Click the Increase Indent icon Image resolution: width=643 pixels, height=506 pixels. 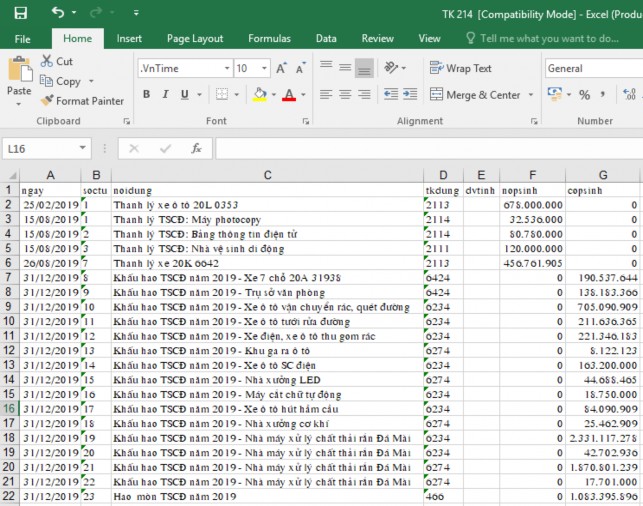pos(409,95)
